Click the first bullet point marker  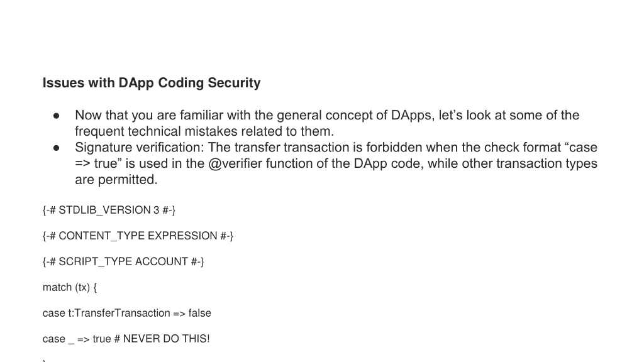pos(56,116)
